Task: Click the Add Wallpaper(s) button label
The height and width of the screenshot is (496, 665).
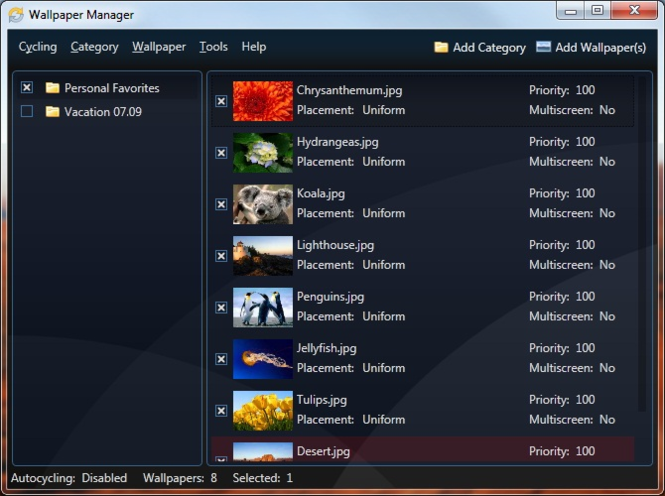Action: click(x=601, y=47)
